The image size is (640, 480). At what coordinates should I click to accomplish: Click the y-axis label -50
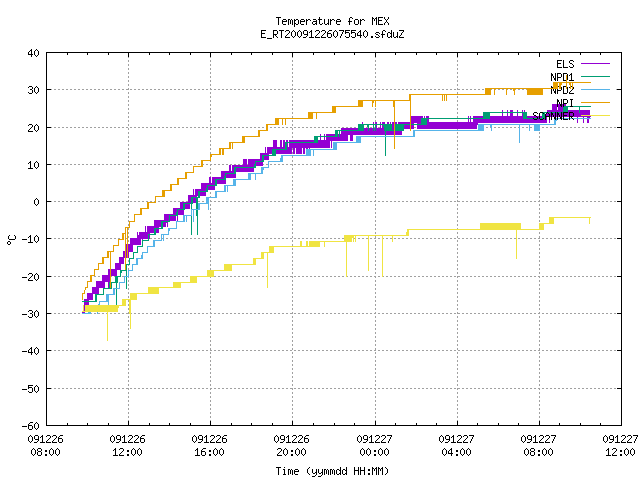pos(31,389)
